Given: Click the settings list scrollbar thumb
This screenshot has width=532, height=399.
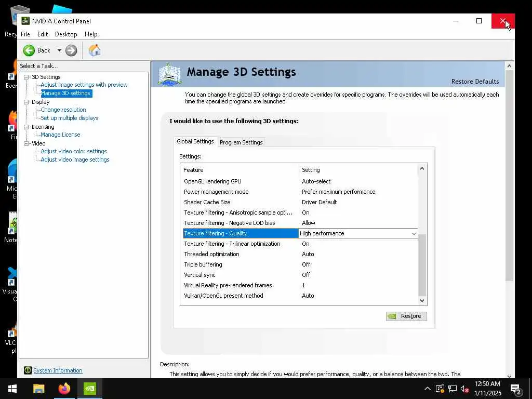Looking at the screenshot, I should [x=422, y=265].
